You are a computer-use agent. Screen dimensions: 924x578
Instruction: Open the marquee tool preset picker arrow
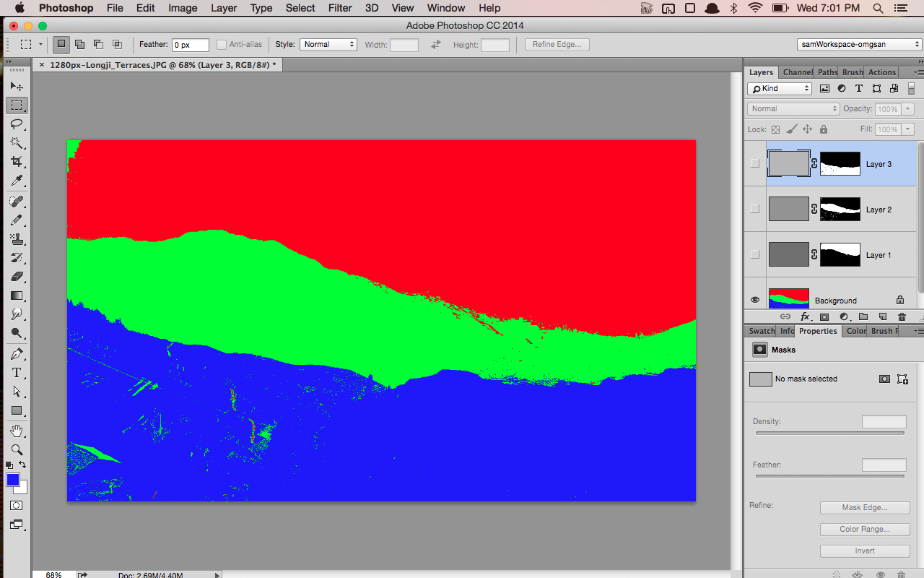click(x=40, y=45)
